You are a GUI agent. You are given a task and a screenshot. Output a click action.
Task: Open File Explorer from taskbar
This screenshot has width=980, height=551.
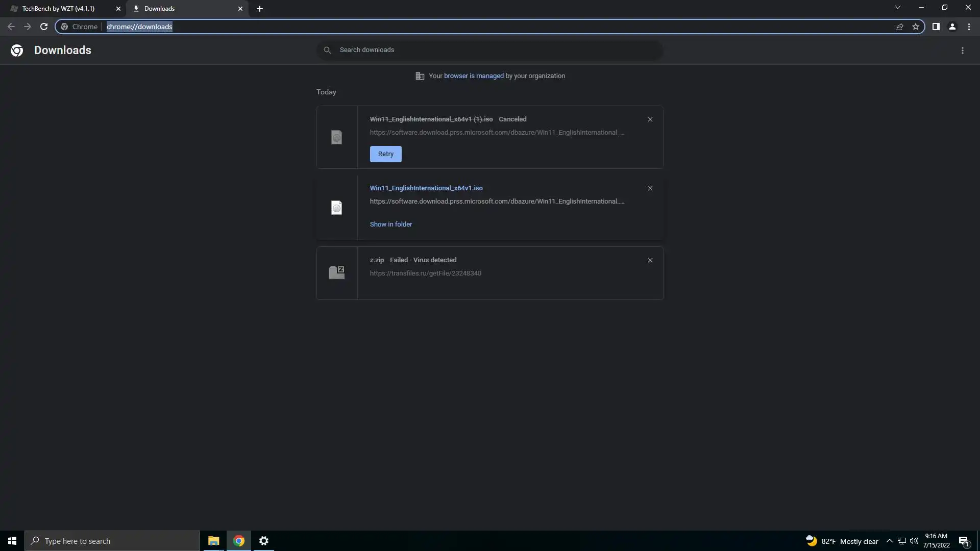coord(213,541)
